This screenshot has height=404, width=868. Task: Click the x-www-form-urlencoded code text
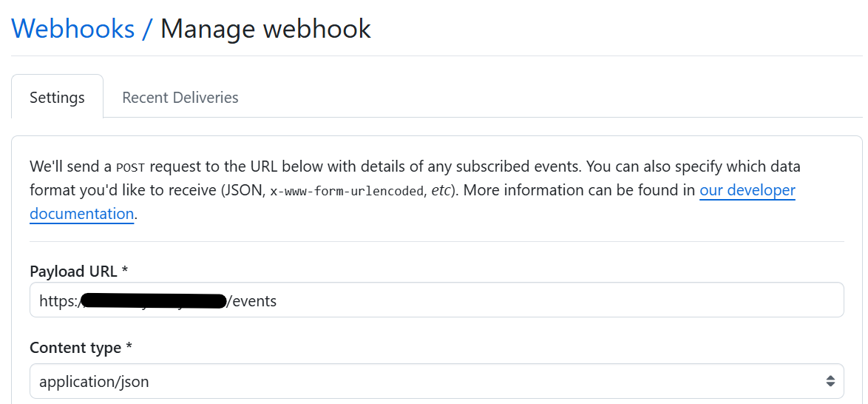point(347,190)
